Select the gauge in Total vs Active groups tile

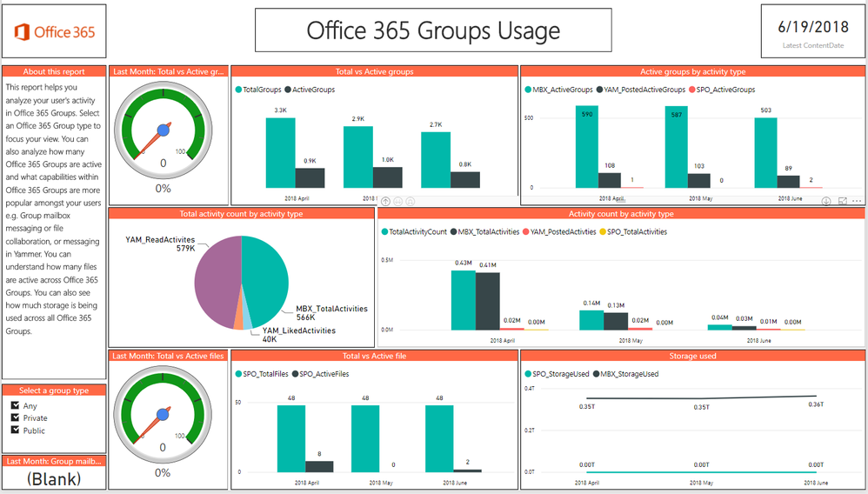pyautogui.click(x=163, y=131)
